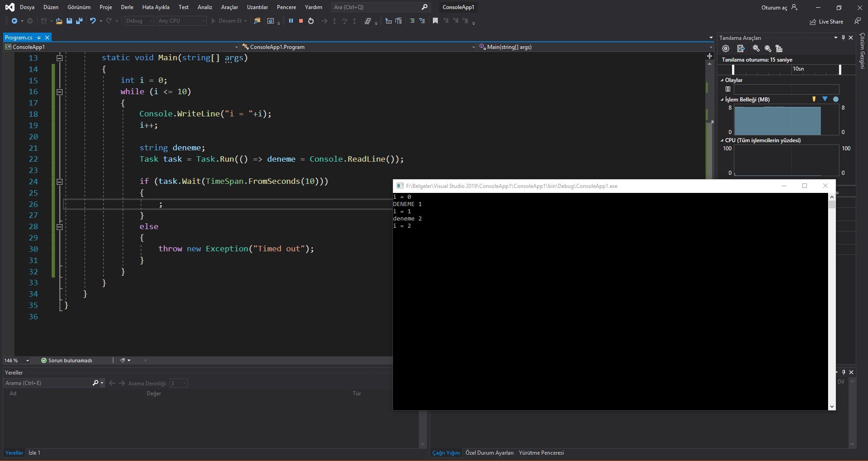Switch to the İzle 1 tab
Viewport: 868px width, 461px height.
(34, 453)
